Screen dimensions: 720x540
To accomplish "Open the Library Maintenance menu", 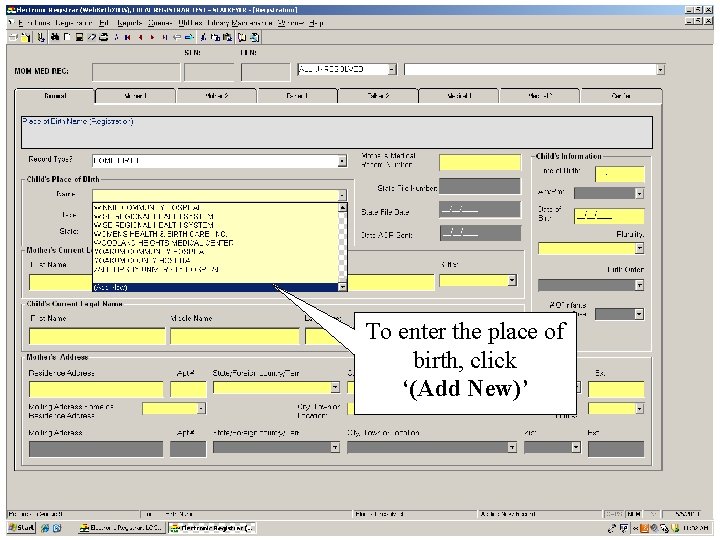I will [x=240, y=22].
